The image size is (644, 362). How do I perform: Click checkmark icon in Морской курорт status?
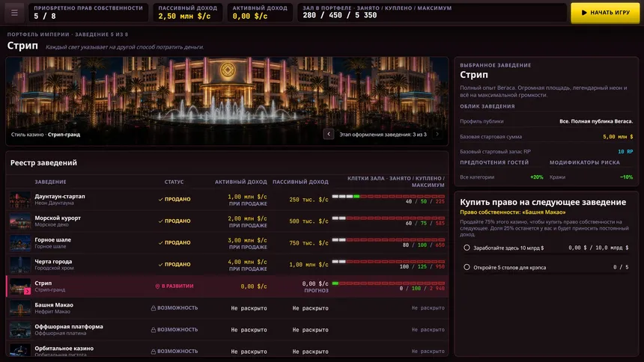(160, 221)
